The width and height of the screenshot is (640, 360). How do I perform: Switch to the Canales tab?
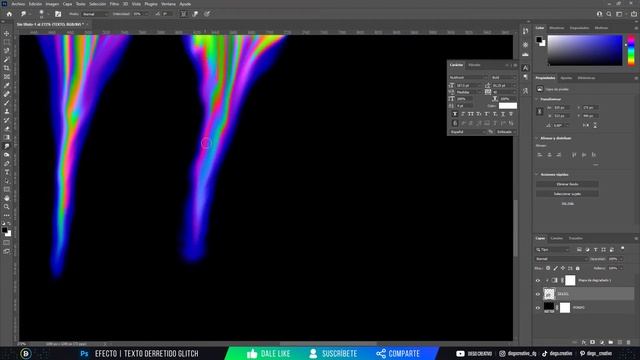click(556, 238)
